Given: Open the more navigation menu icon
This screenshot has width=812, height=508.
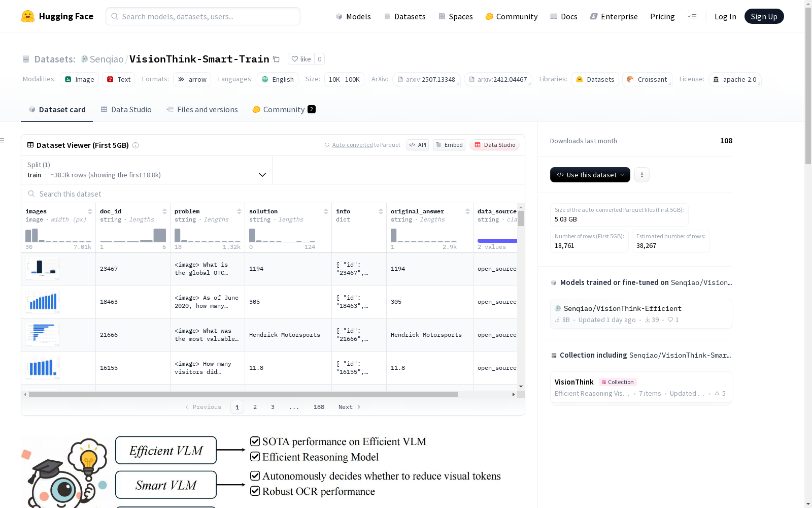Looking at the screenshot, I should click(x=692, y=16).
